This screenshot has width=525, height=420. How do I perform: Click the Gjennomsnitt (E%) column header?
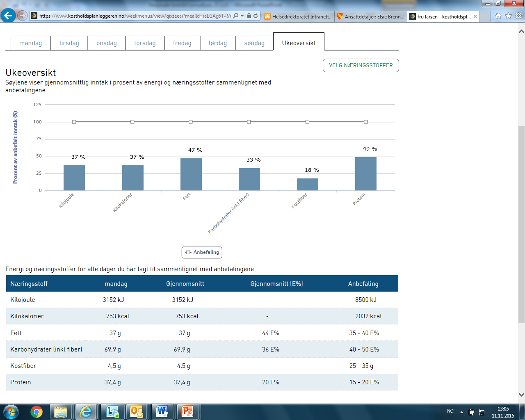click(x=277, y=284)
